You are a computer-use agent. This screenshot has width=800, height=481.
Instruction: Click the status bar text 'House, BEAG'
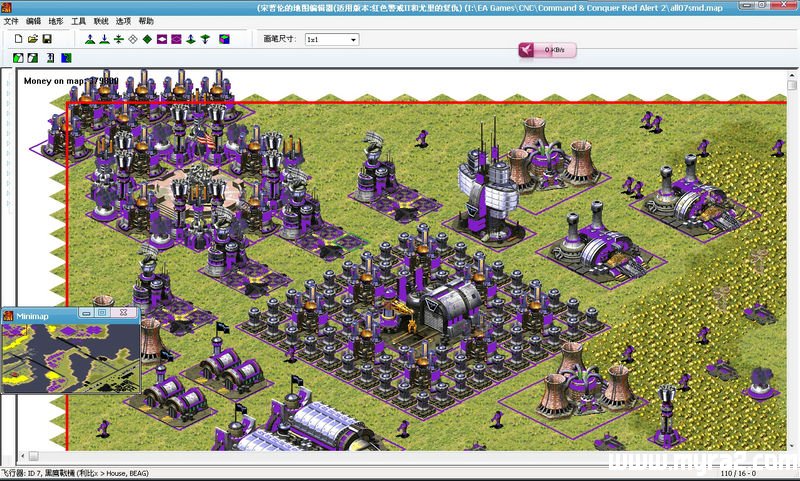click(x=127, y=473)
